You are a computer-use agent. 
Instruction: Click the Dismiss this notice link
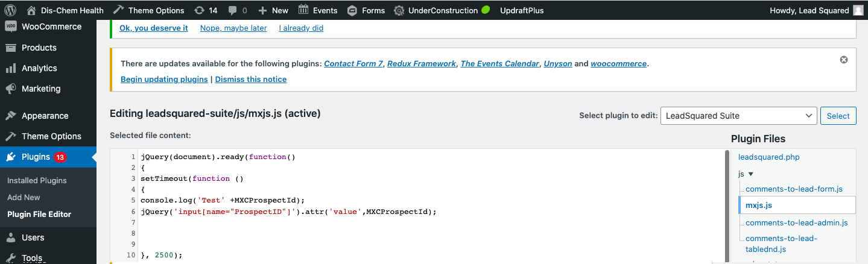[251, 79]
